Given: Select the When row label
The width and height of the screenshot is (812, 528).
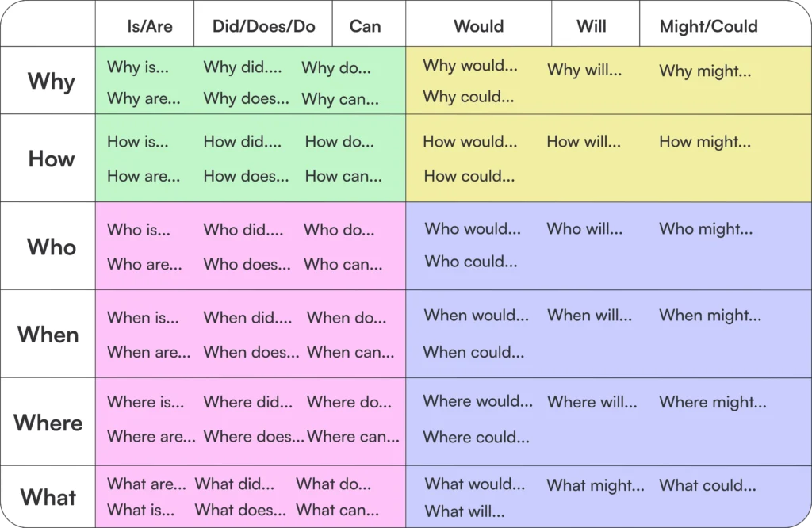Looking at the screenshot, I should pos(48,335).
